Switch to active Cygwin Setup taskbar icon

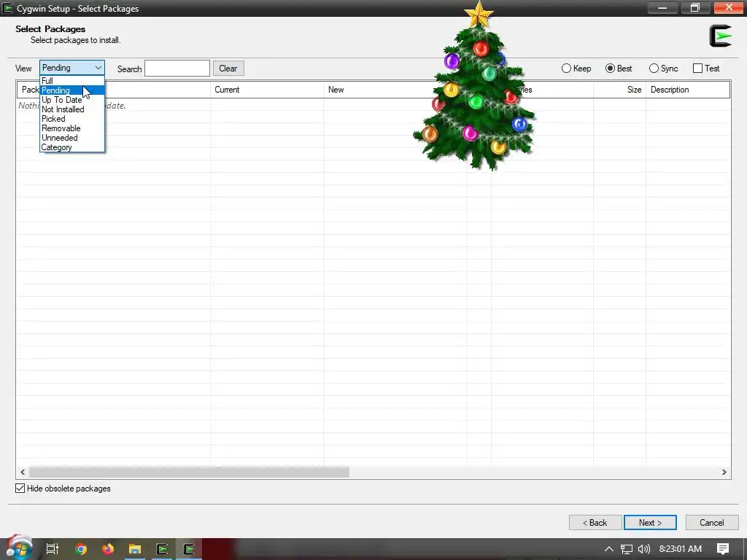click(190, 549)
